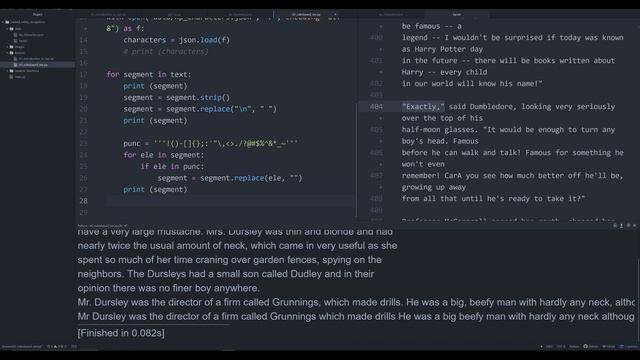The image size is (640, 360).
Task: Click line 20 replace newline statement
Action: [x=200, y=109]
